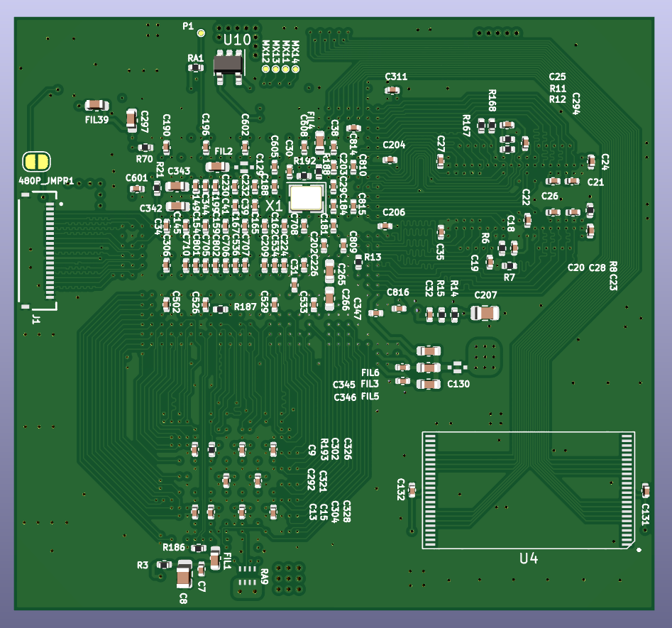The width and height of the screenshot is (672, 628).
Task: Select the J1 connector footprint
Action: pyautogui.click(x=38, y=250)
